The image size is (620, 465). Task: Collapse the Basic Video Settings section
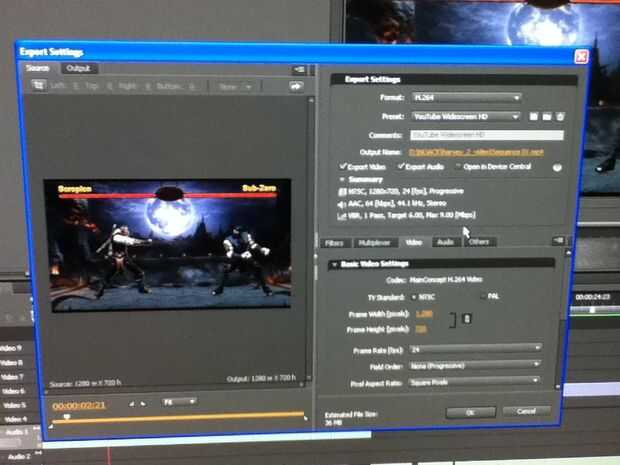pyautogui.click(x=335, y=264)
